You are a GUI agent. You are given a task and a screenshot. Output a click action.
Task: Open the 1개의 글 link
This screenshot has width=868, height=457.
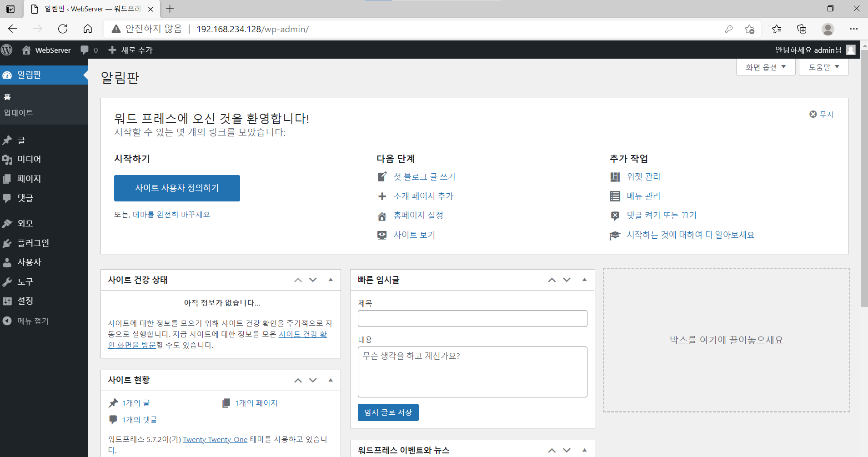135,403
